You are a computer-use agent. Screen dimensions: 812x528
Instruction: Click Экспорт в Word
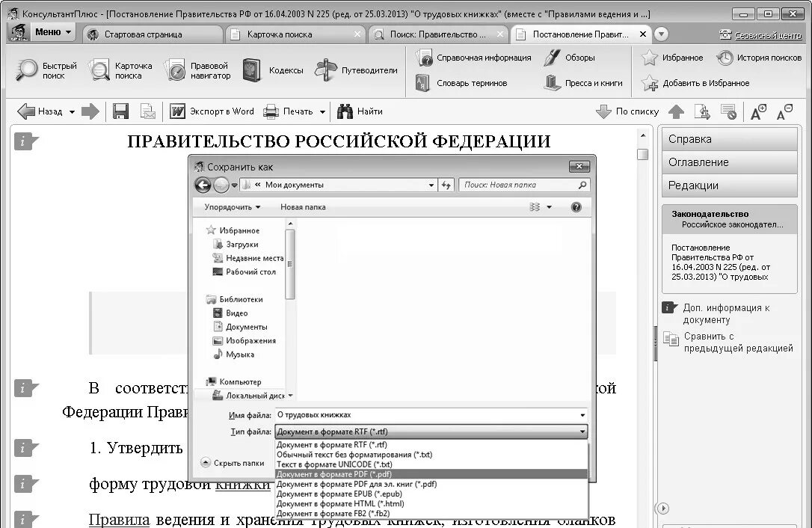pos(212,111)
